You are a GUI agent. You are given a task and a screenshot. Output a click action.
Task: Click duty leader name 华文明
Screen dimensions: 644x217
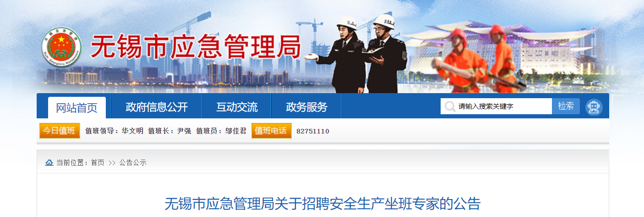[132, 131]
